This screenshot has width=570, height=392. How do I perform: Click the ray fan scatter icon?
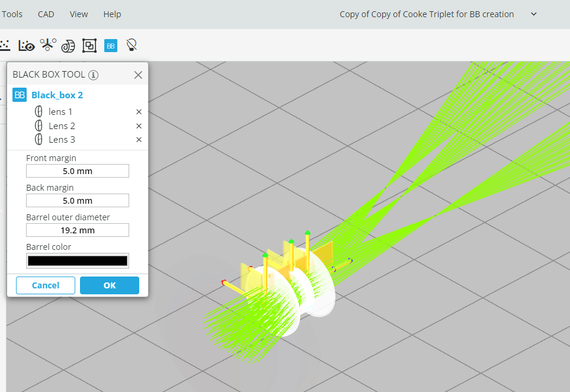[x=48, y=45]
